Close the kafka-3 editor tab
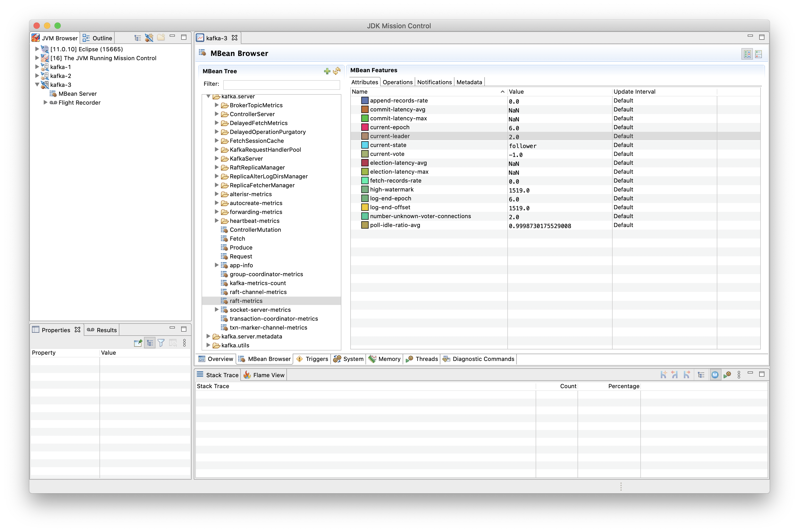 click(x=234, y=38)
